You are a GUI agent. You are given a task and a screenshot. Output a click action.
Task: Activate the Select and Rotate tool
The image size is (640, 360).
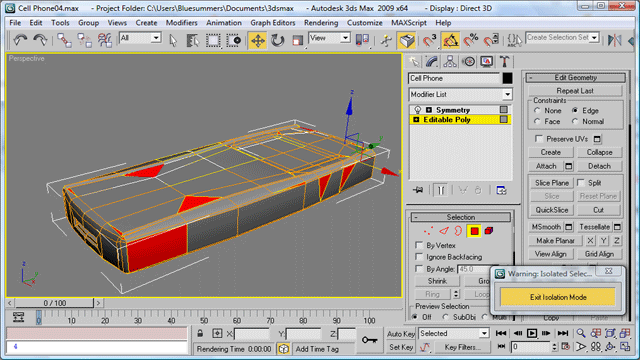tap(278, 40)
